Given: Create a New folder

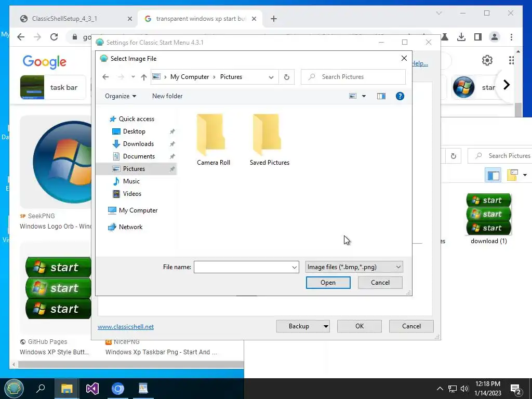Looking at the screenshot, I should click(167, 96).
